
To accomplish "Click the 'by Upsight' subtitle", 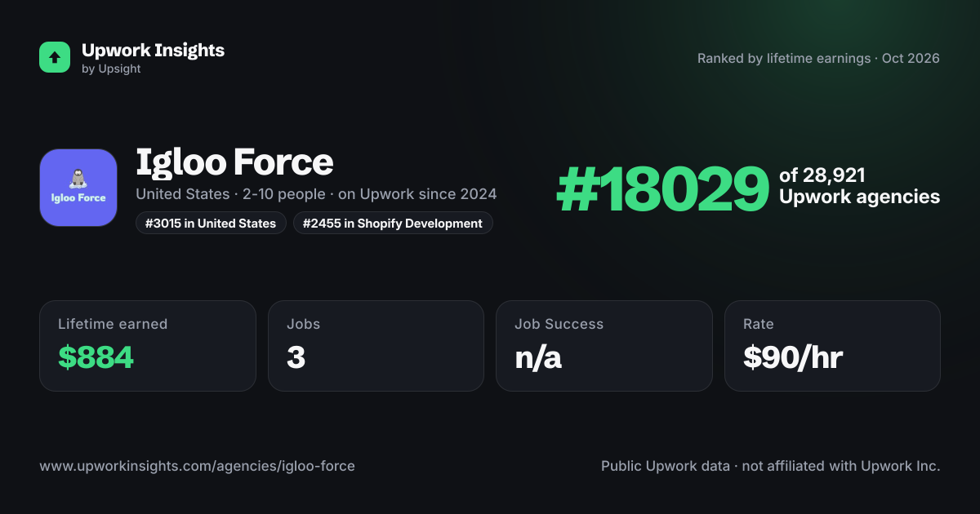I will coord(111,69).
